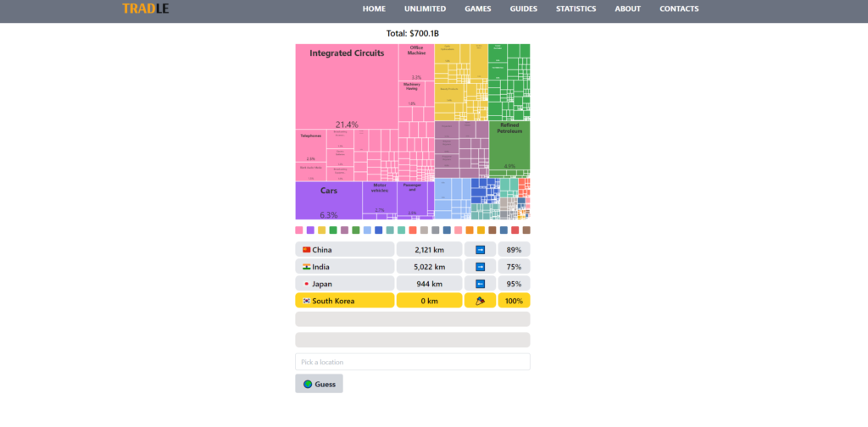Click the party popper icon
The height and width of the screenshot is (427, 868).
[481, 301]
